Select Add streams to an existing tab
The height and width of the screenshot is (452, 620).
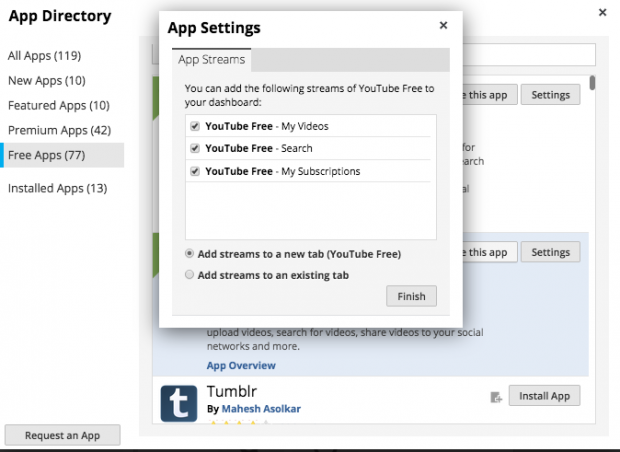pyautogui.click(x=189, y=274)
